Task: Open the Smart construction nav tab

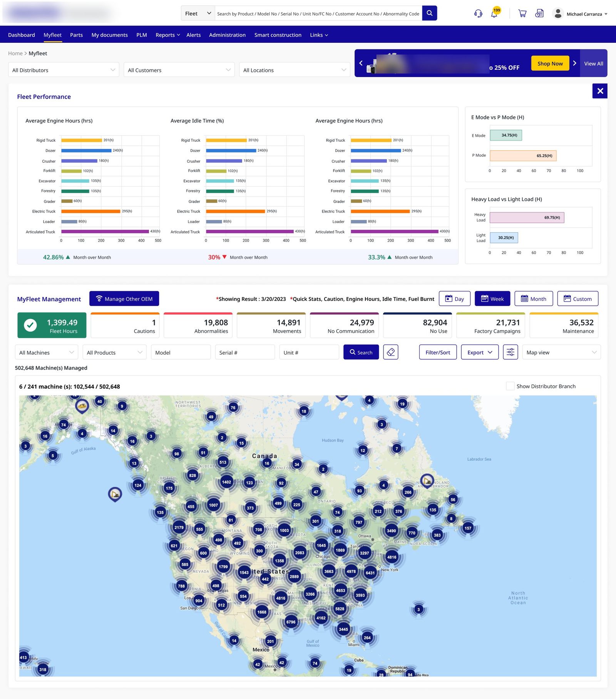Action: 278,35
